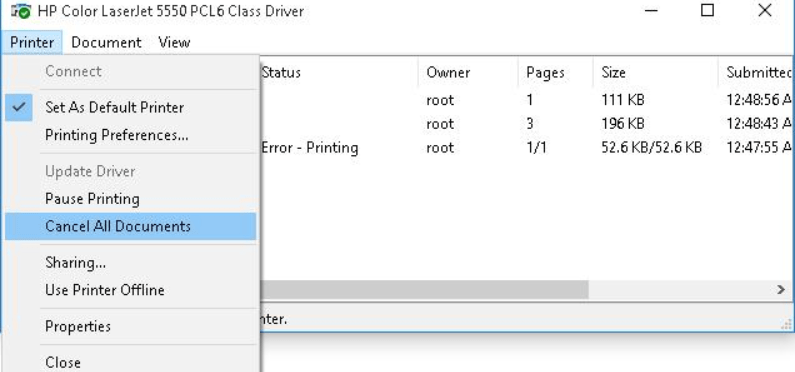Image resolution: width=795 pixels, height=372 pixels.
Task: Sort by the Size column header
Action: click(x=656, y=72)
